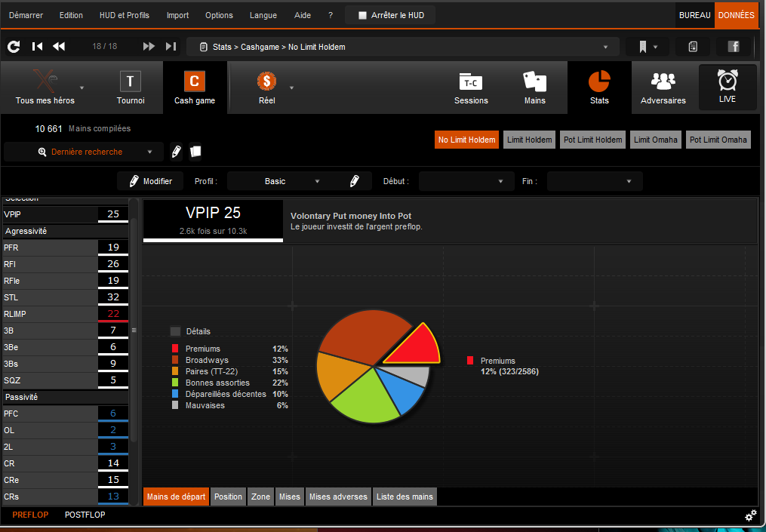
Task: Open the Fin date dropdown
Action: 595,181
